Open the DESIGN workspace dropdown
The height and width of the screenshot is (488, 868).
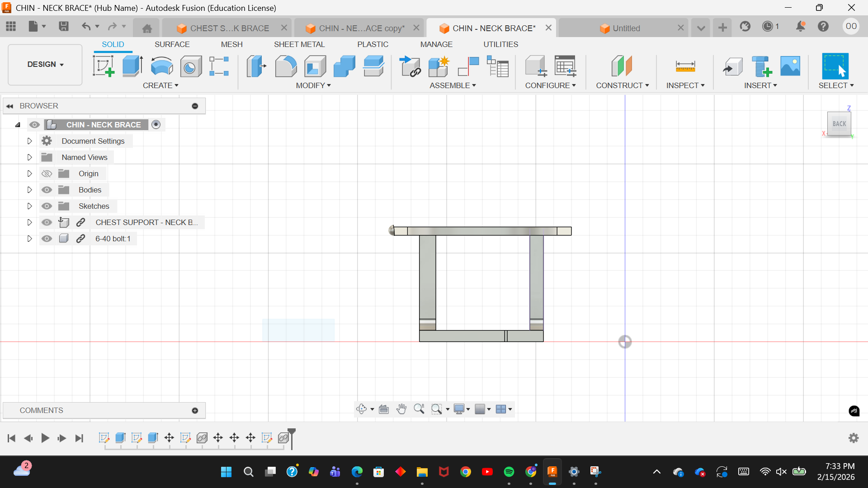45,64
